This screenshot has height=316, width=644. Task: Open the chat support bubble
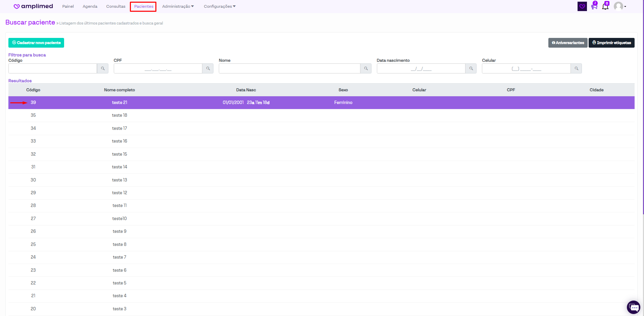click(633, 307)
